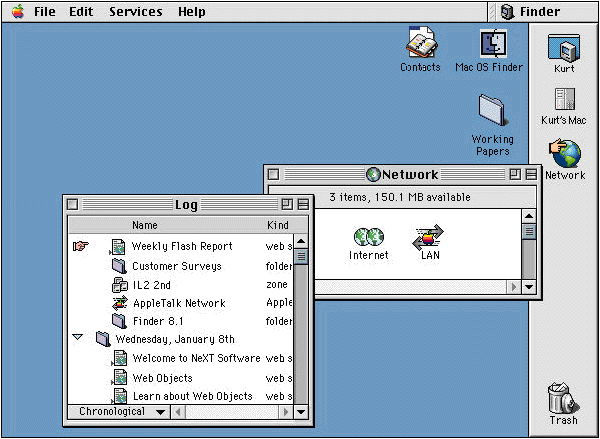Select the Weekly Flash Report entry name
Image resolution: width=600 pixels, height=439 pixels.
tap(182, 246)
